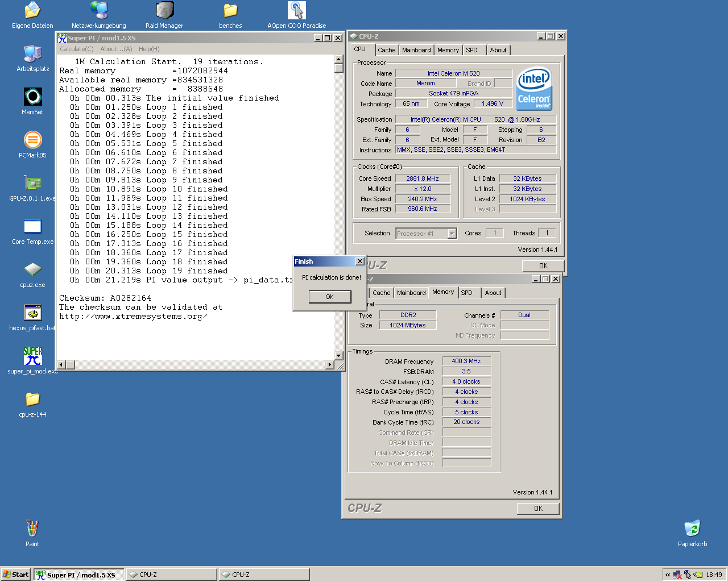Screen dimensions: 728x582
Task: Click processor name field Intel Celeron M 520
Action: pos(453,73)
